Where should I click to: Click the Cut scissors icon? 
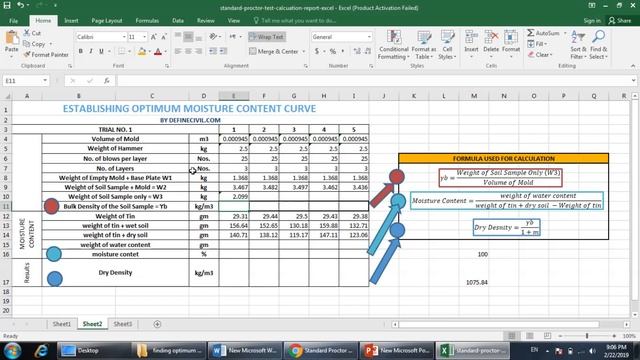pos(27,33)
